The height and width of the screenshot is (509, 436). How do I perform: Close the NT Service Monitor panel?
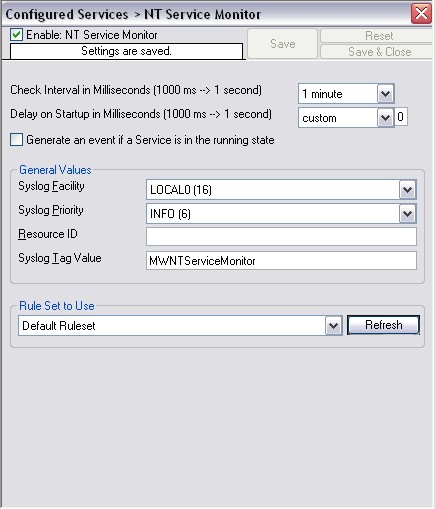pos(421,14)
